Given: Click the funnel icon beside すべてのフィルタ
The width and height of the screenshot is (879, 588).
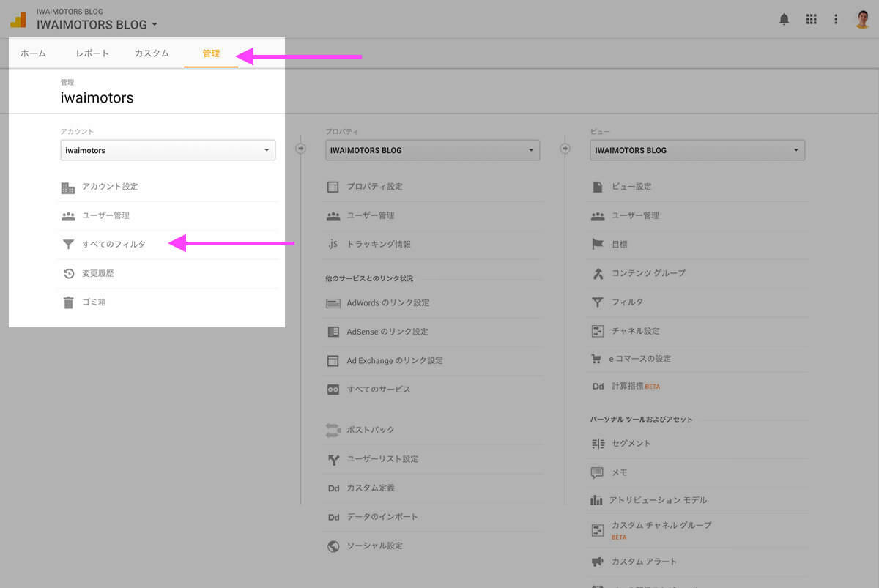Looking at the screenshot, I should (68, 245).
